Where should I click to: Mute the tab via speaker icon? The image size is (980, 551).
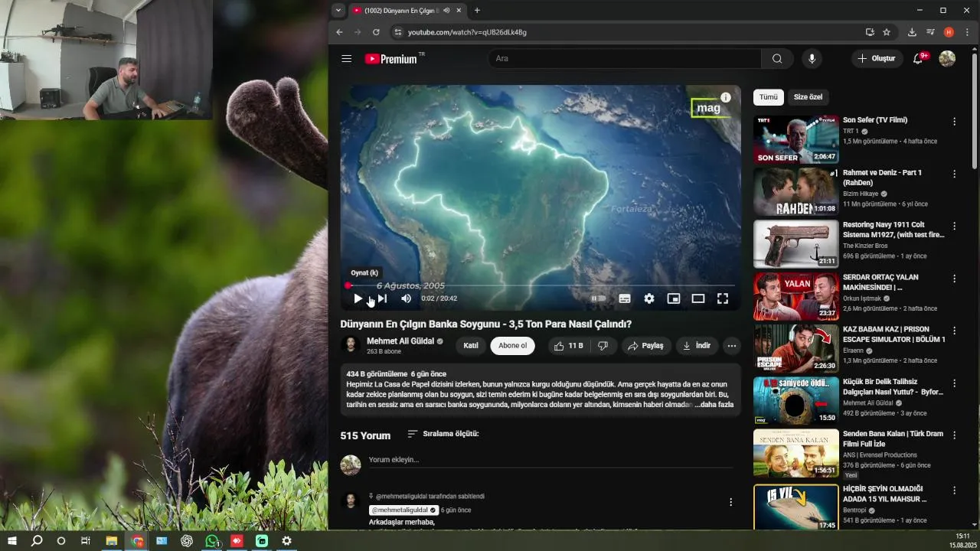[446, 11]
